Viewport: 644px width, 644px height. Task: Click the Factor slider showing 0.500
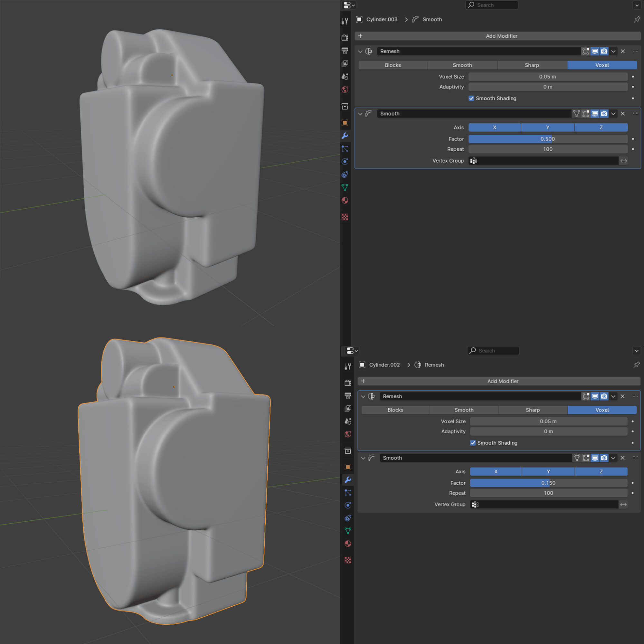548,139
